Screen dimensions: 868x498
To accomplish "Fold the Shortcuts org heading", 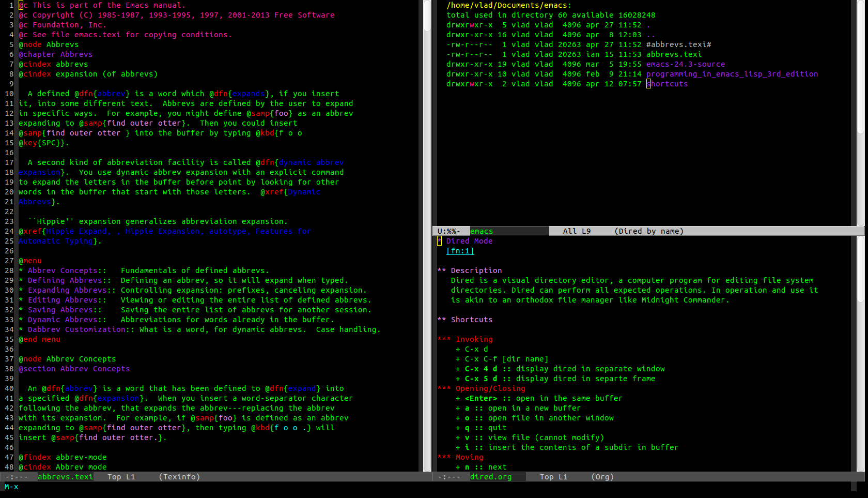I will point(465,320).
